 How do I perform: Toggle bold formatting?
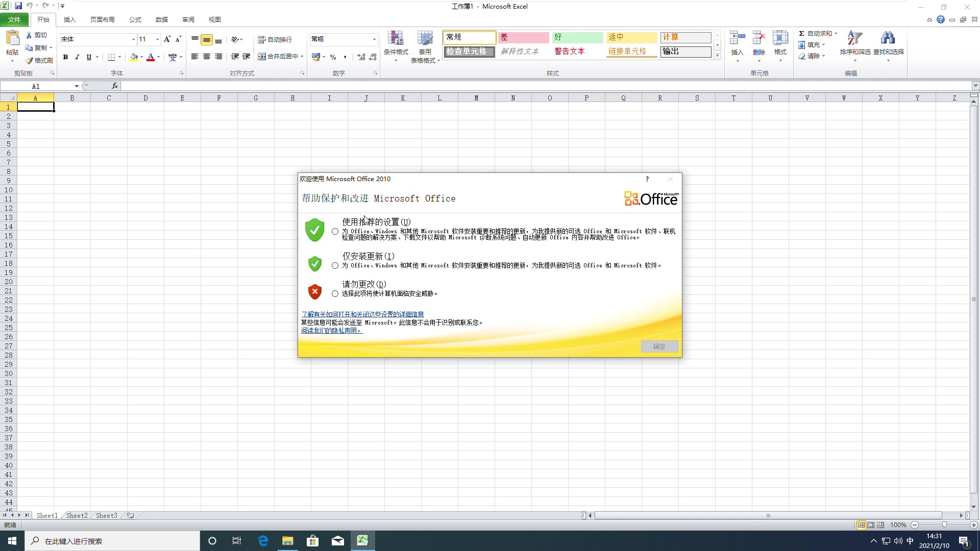[x=65, y=57]
